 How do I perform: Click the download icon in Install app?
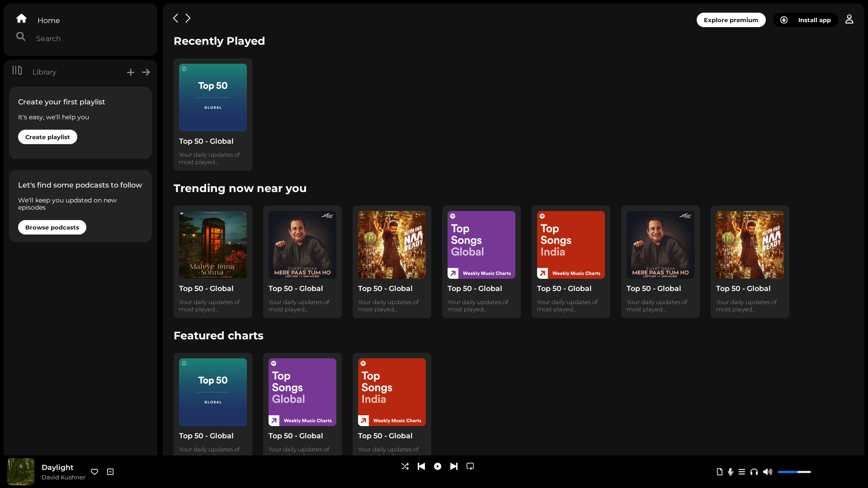(784, 20)
